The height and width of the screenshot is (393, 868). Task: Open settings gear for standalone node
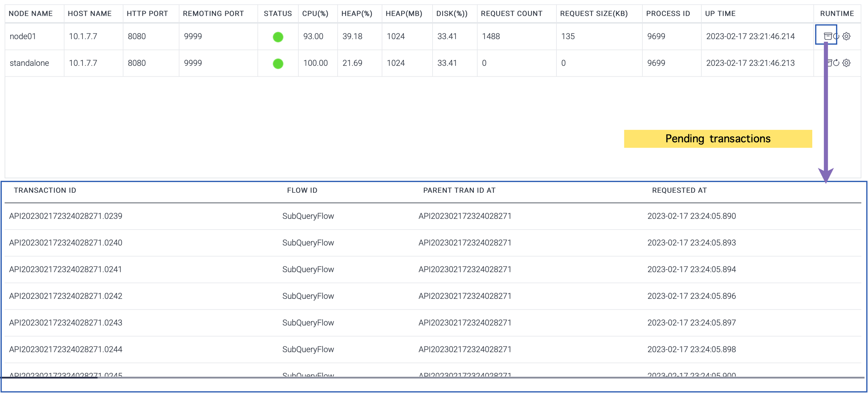click(x=847, y=63)
